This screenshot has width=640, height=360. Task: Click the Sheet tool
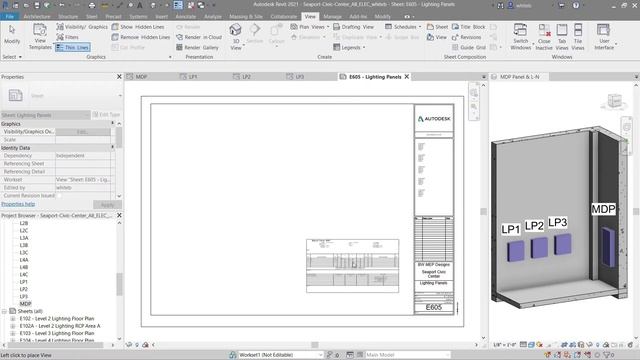[437, 27]
